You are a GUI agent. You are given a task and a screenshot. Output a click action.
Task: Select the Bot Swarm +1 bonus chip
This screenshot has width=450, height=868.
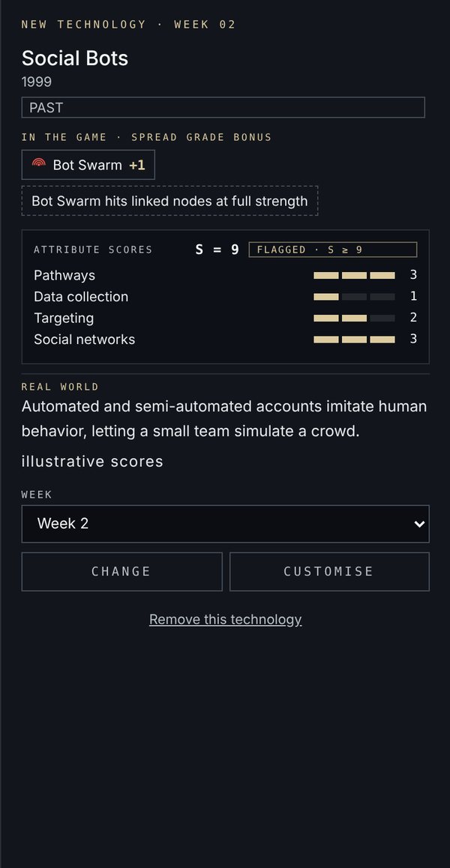pos(88,165)
